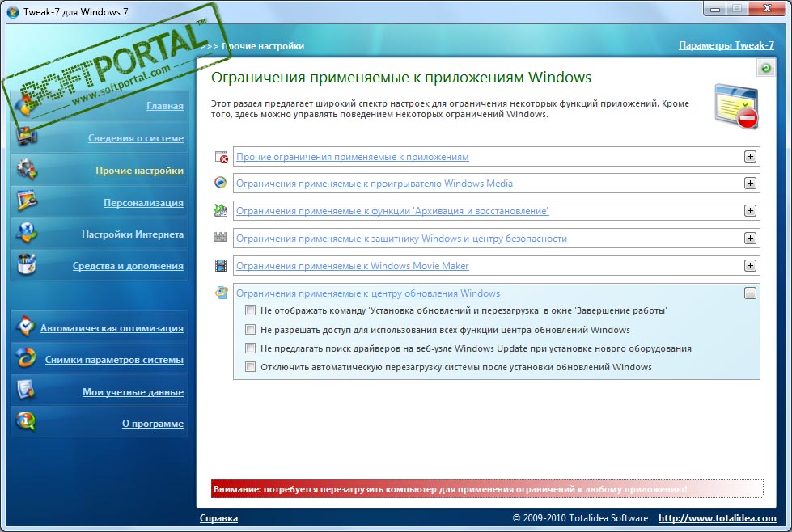Click the Справка help link
The height and width of the screenshot is (532, 792).
coord(218,518)
